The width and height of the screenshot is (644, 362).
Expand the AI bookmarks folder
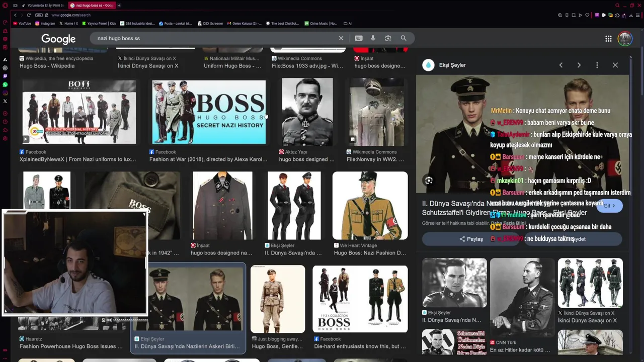(347, 24)
